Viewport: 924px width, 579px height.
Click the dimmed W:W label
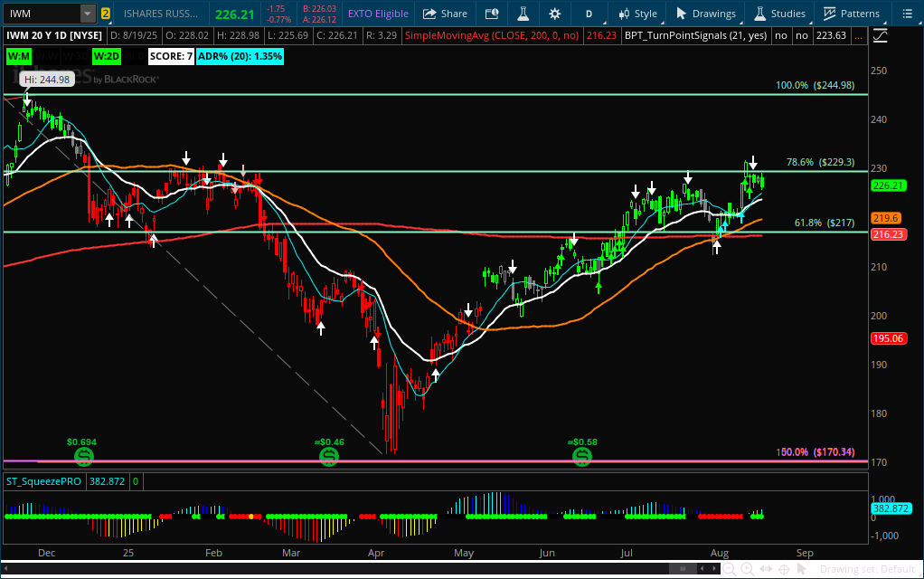[x=46, y=57]
